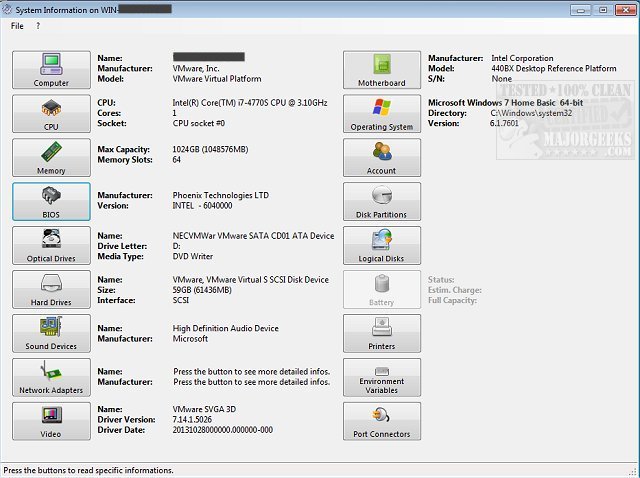Click the title bar application icon
Image resolution: width=640 pixels, height=478 pixels.
pos(9,8)
